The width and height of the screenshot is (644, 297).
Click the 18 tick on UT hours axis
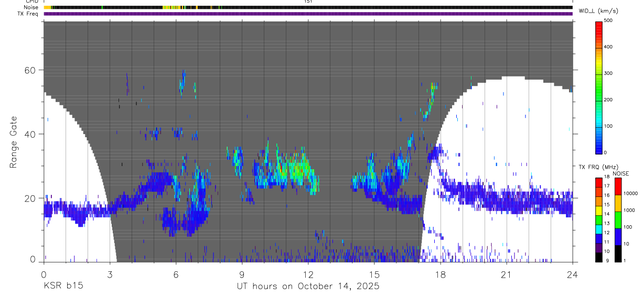tap(440, 274)
